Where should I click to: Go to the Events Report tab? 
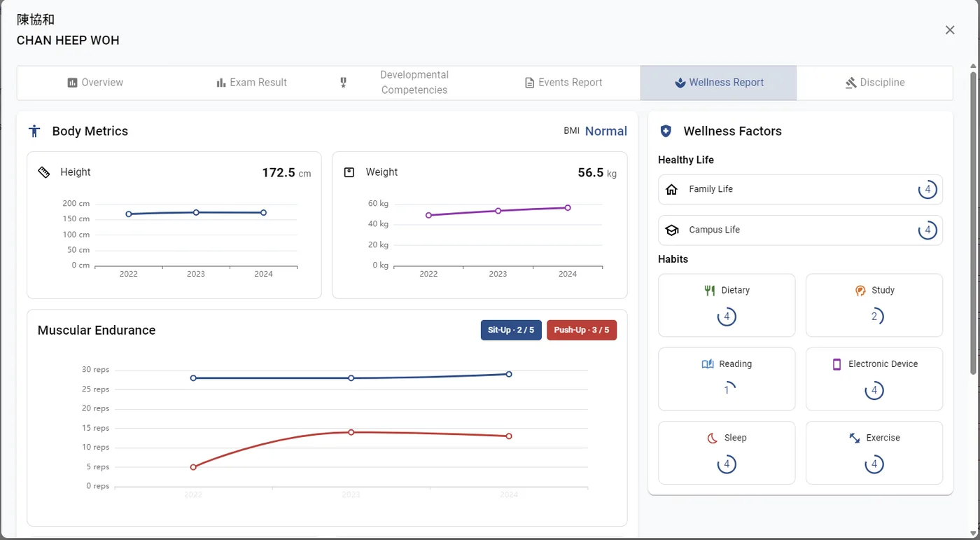click(563, 83)
